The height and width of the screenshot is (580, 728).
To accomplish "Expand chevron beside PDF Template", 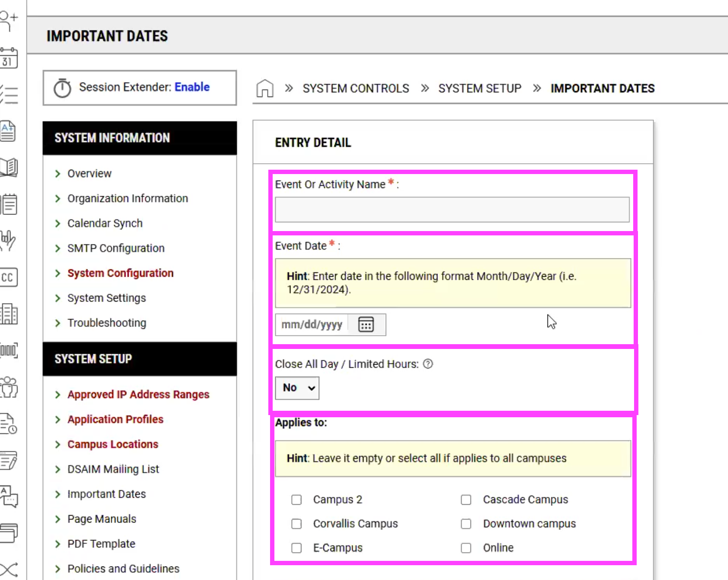I will 57,544.
